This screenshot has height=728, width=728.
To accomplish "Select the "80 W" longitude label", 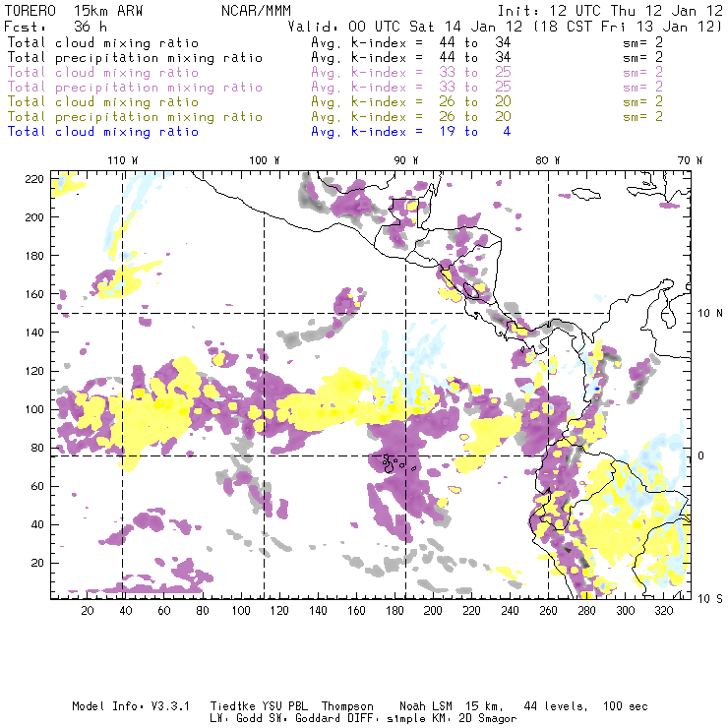I will tap(548, 160).
